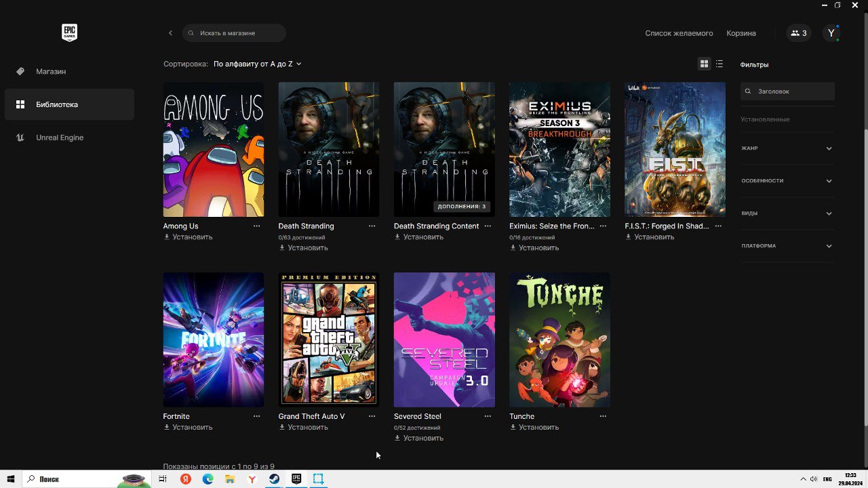The width and height of the screenshot is (868, 488).
Task: Open the Severed Steel cover
Action: (x=444, y=340)
